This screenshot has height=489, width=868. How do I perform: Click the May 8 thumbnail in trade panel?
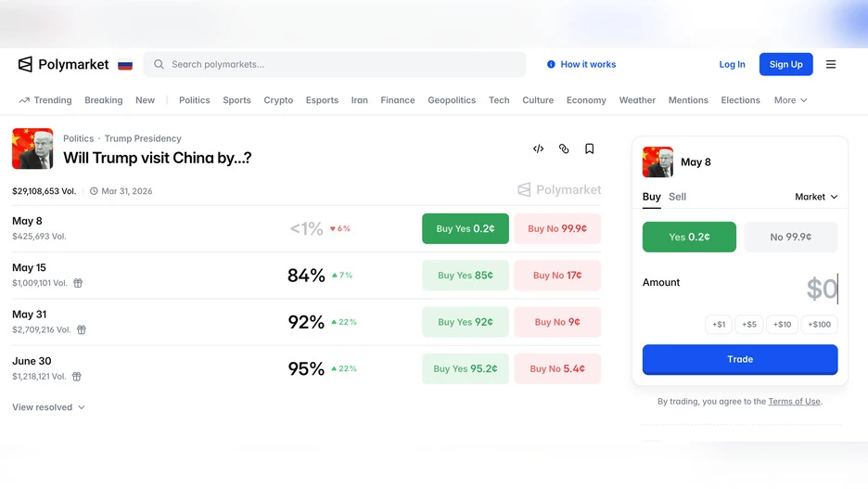pyautogui.click(x=657, y=161)
